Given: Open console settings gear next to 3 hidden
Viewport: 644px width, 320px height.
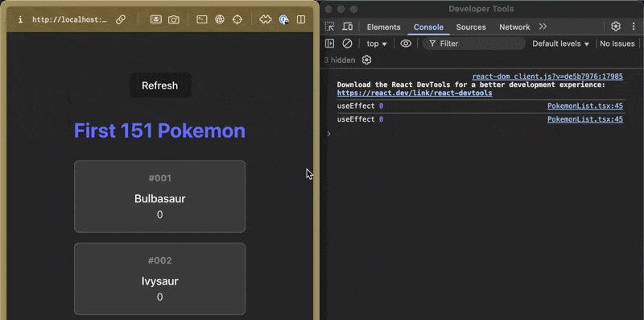Looking at the screenshot, I should tap(367, 60).
